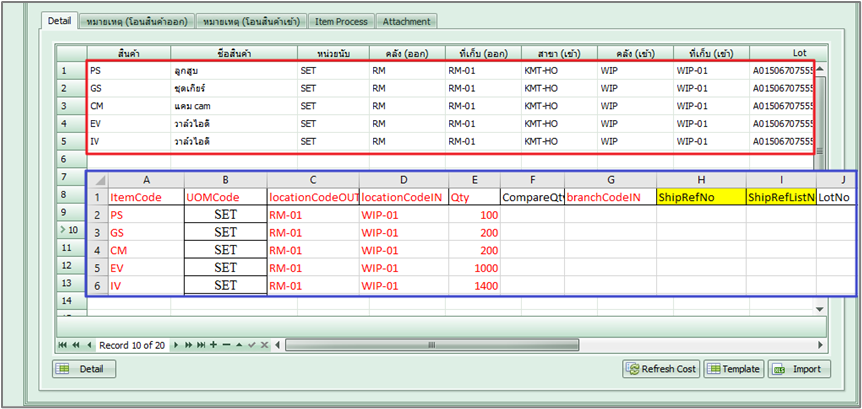The image size is (862, 409).
Task: Click the Refresh Cost button
Action: 660,369
